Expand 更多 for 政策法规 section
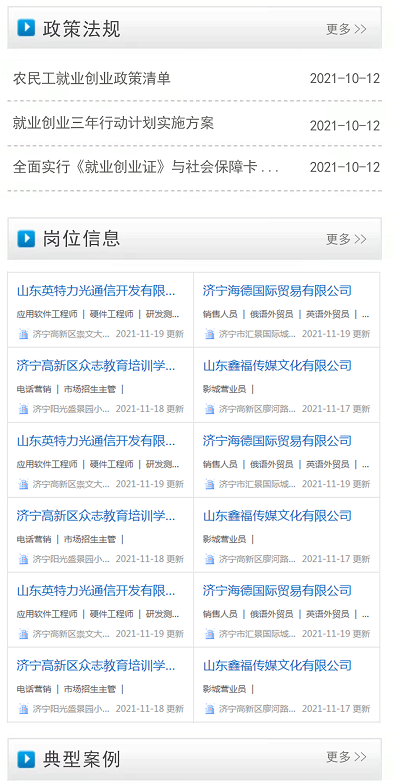This screenshot has width=393, height=784. click(x=346, y=29)
